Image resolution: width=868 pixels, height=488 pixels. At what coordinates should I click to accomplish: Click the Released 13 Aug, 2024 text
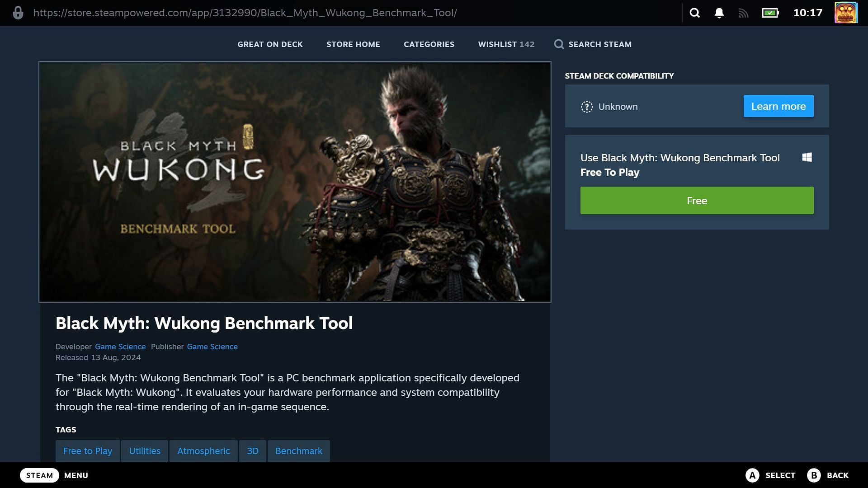pos(98,357)
